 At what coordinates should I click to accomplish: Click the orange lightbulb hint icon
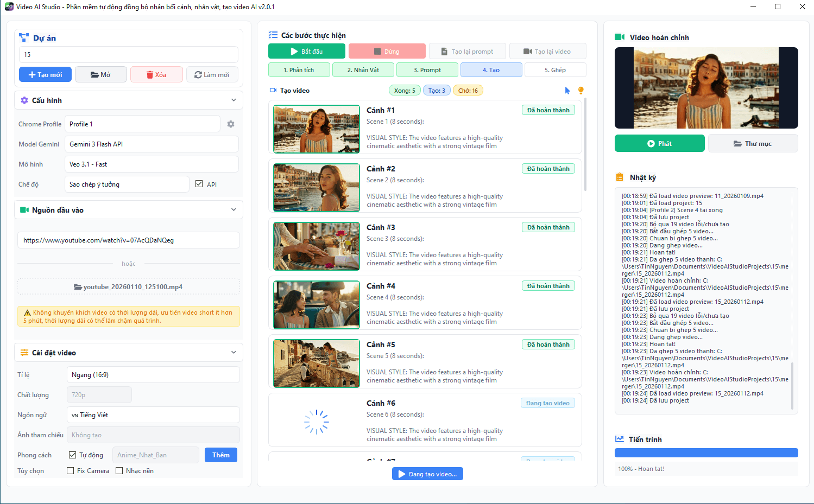(581, 91)
